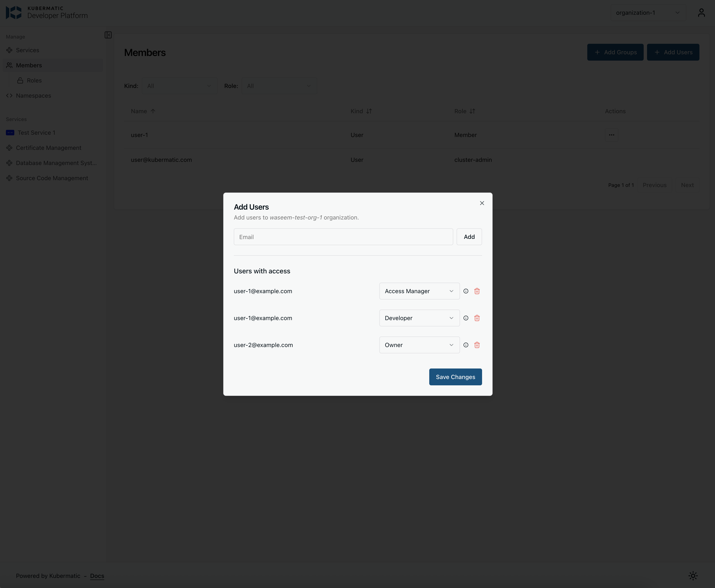Click the Kubermatic logo
The width and height of the screenshot is (715, 588).
point(13,12)
